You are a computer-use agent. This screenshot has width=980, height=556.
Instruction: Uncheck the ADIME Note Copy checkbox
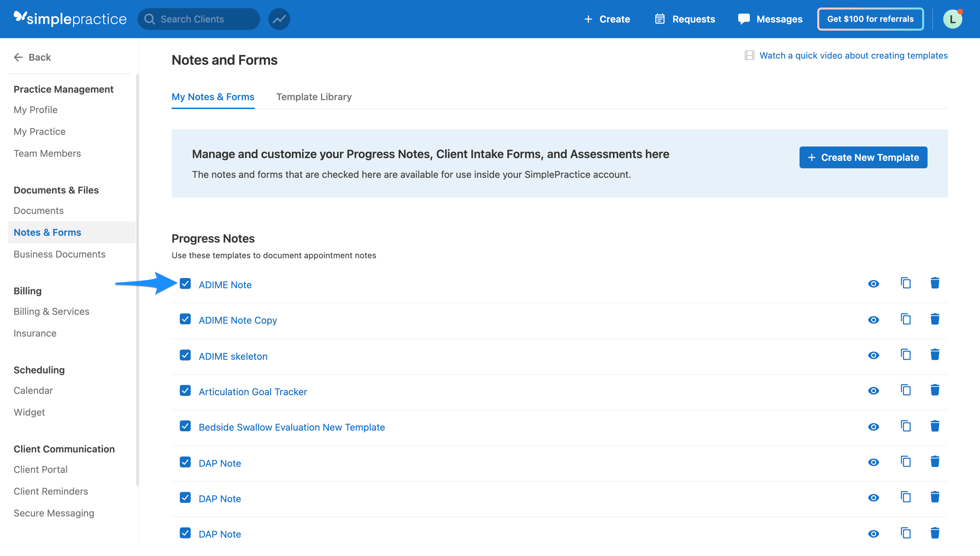tap(185, 319)
